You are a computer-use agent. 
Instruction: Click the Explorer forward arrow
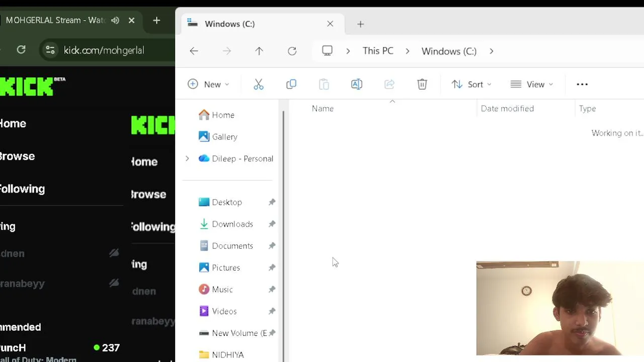(x=227, y=51)
